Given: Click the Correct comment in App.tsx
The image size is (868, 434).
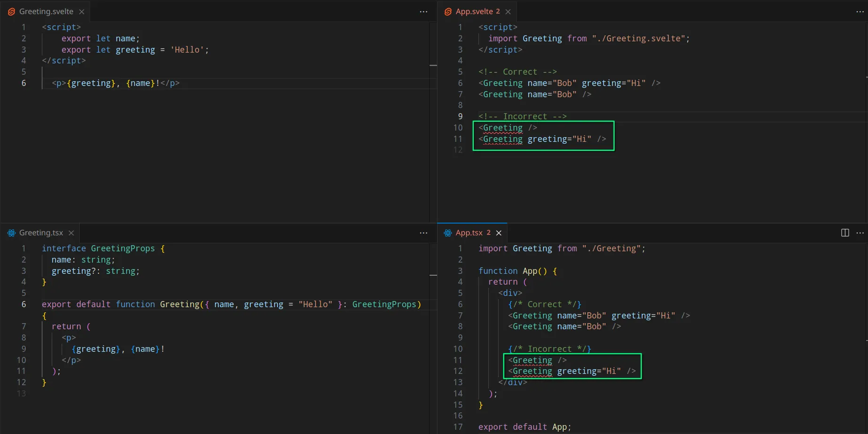Looking at the screenshot, I should tap(545, 304).
